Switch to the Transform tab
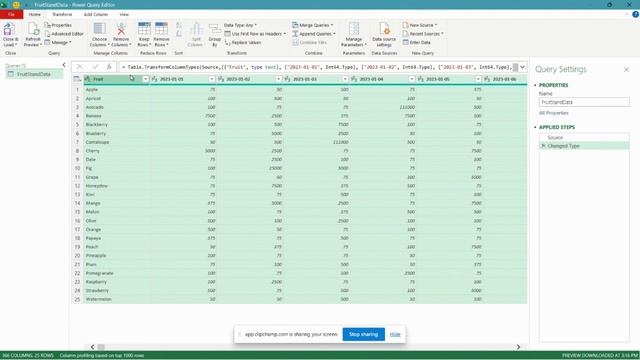Screen dimensions: 640x360 [62, 14]
